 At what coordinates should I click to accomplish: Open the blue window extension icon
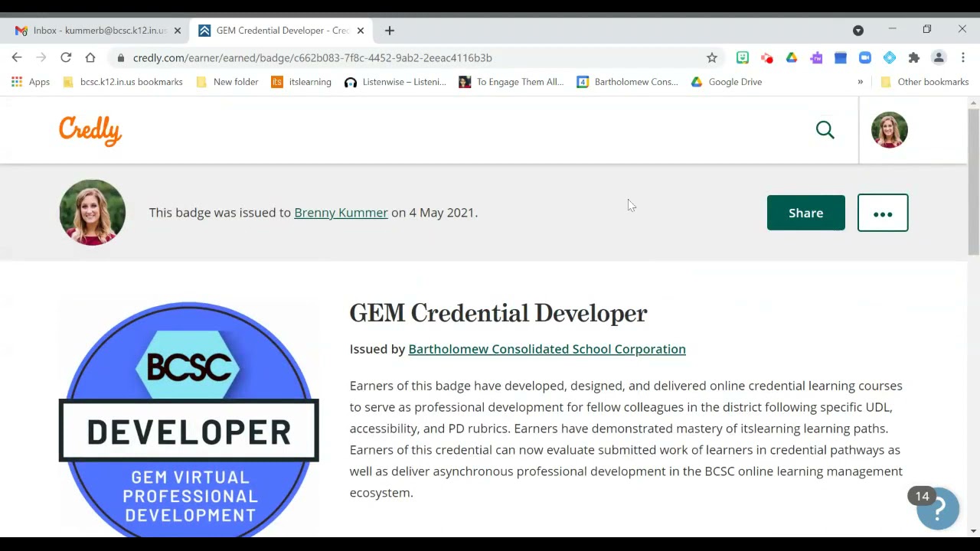pyautogui.click(x=841, y=57)
